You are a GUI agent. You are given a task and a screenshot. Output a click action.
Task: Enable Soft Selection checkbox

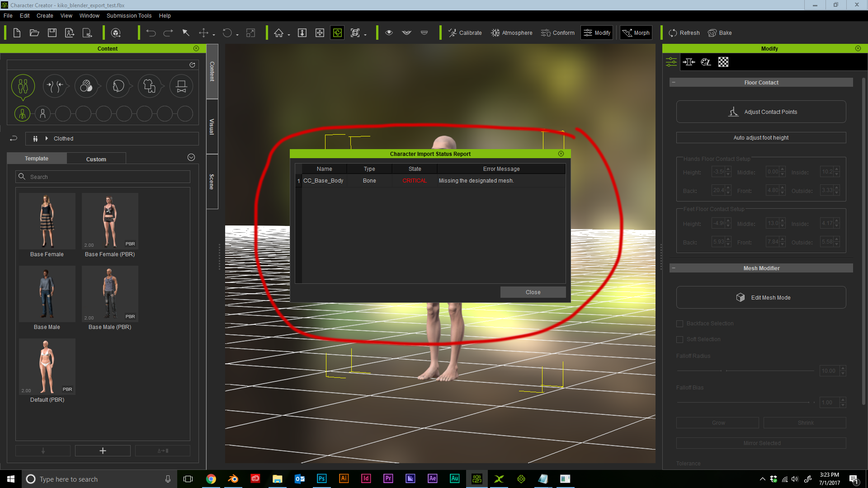tap(679, 339)
